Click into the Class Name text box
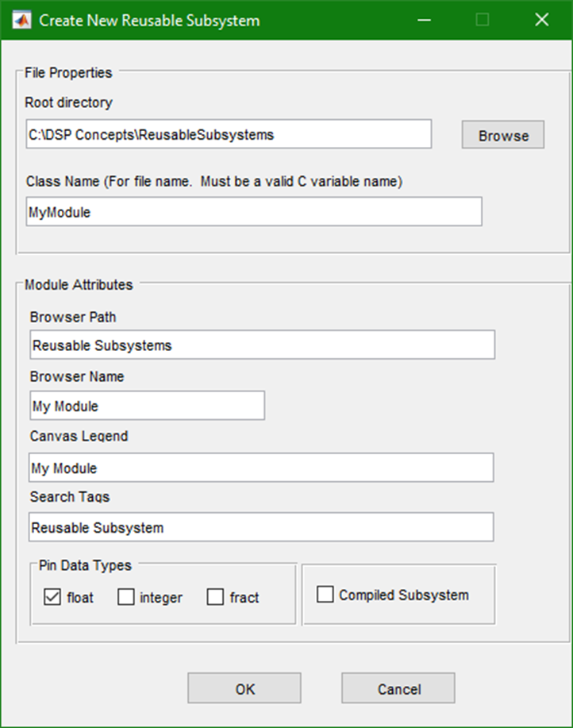Screen dimensions: 573x728 click(x=253, y=212)
